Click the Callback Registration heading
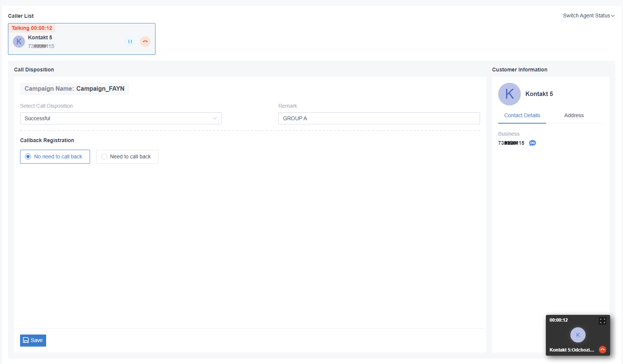The height and width of the screenshot is (364, 623). click(x=47, y=140)
